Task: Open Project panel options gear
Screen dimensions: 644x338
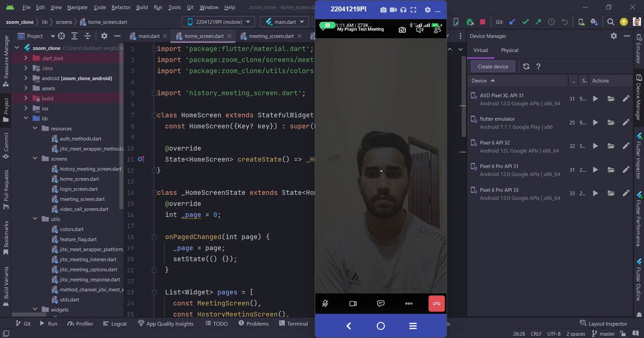Action: tap(104, 36)
